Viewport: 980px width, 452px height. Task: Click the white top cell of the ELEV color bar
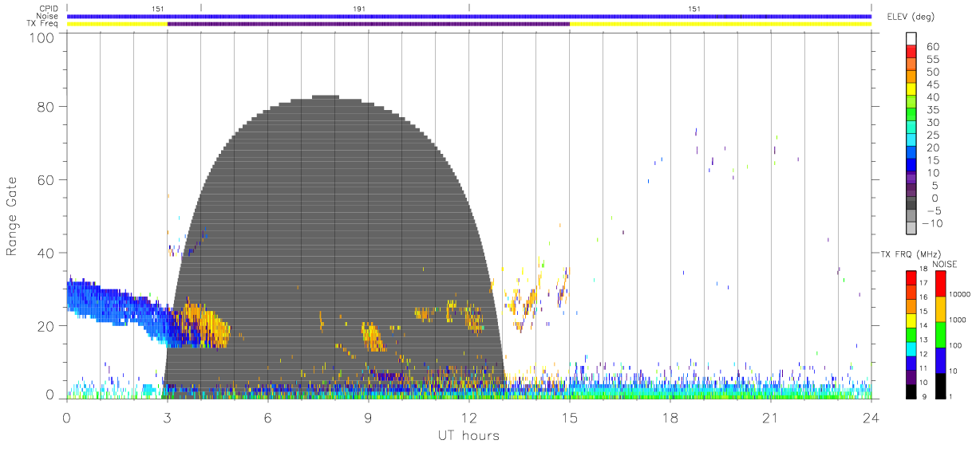[x=911, y=39]
